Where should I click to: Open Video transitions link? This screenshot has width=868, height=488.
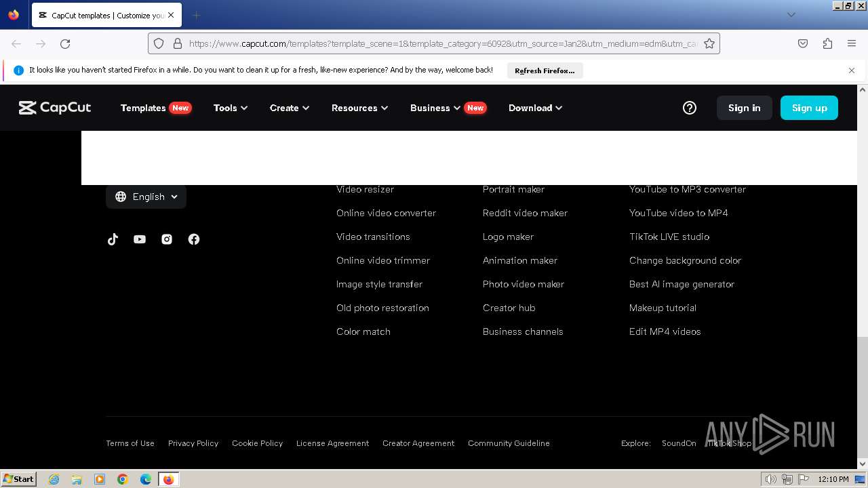point(373,237)
